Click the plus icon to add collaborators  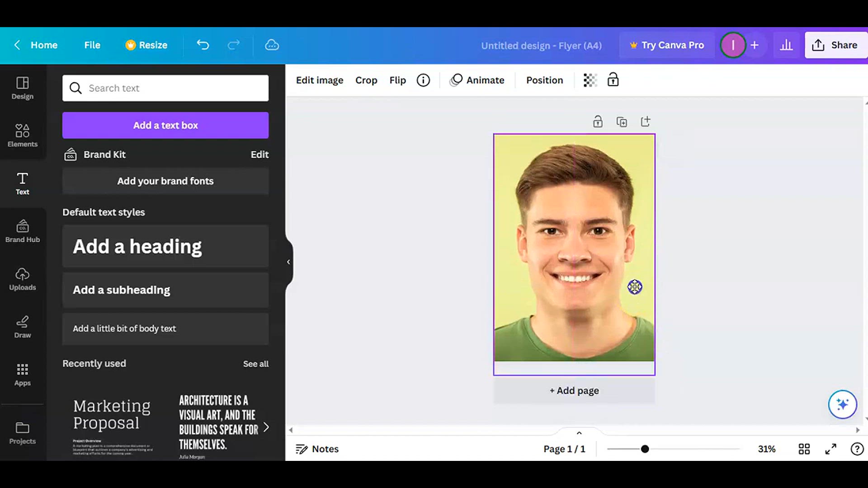pyautogui.click(x=755, y=45)
